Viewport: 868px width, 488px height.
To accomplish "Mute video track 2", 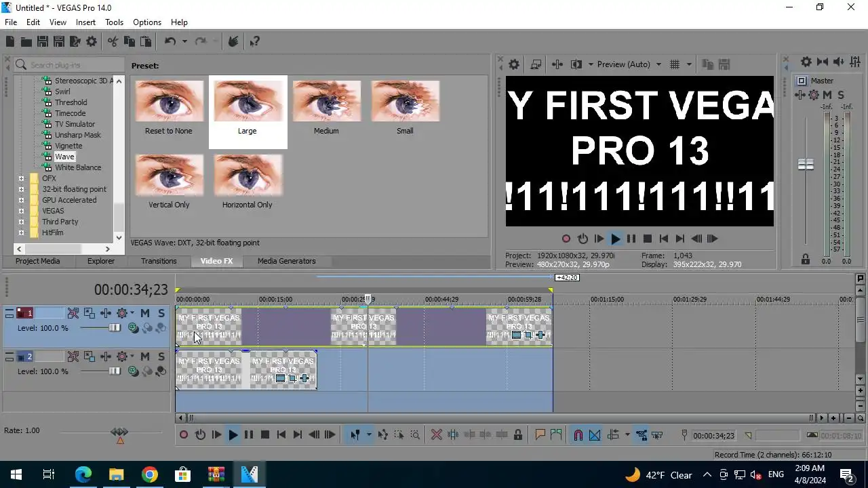I will coord(144,357).
